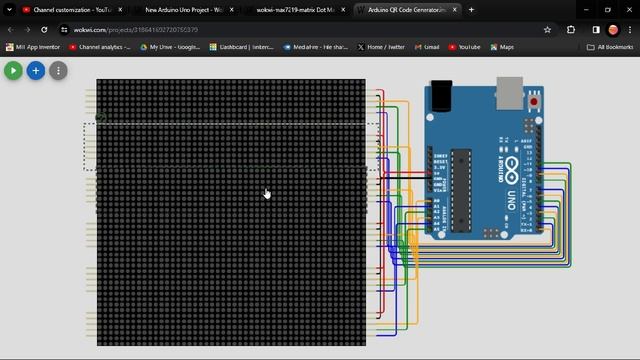Viewport: 640px width, 360px height.
Task: Select the Arduino QR Code Generator tab
Action: click(407, 10)
